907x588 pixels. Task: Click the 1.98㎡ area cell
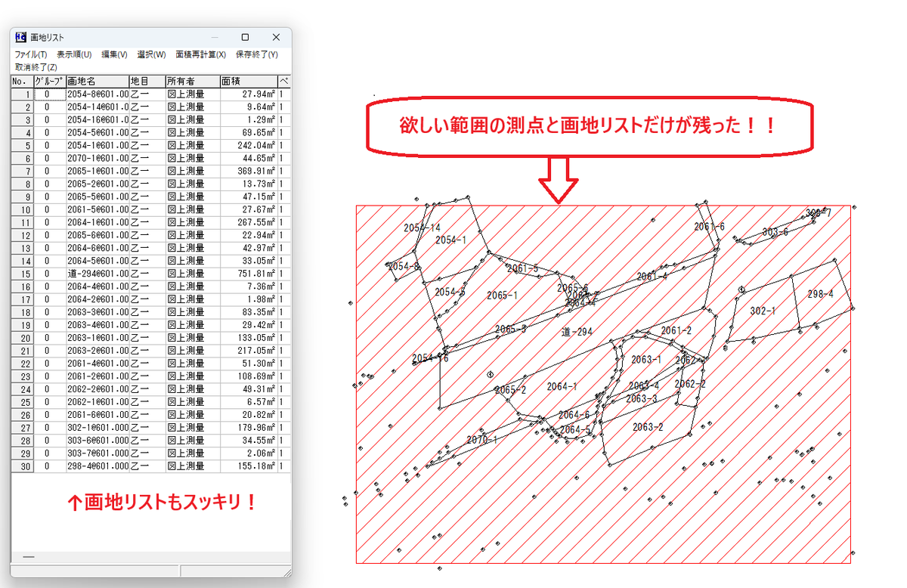click(249, 299)
